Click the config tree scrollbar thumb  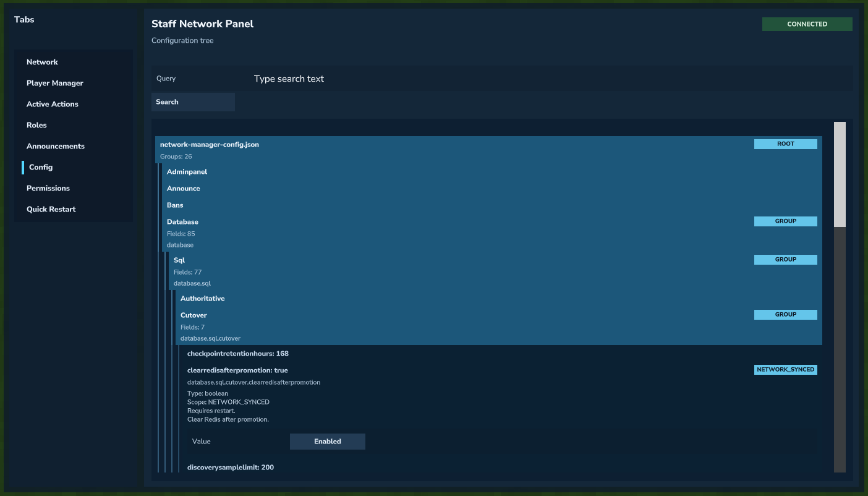pos(839,174)
